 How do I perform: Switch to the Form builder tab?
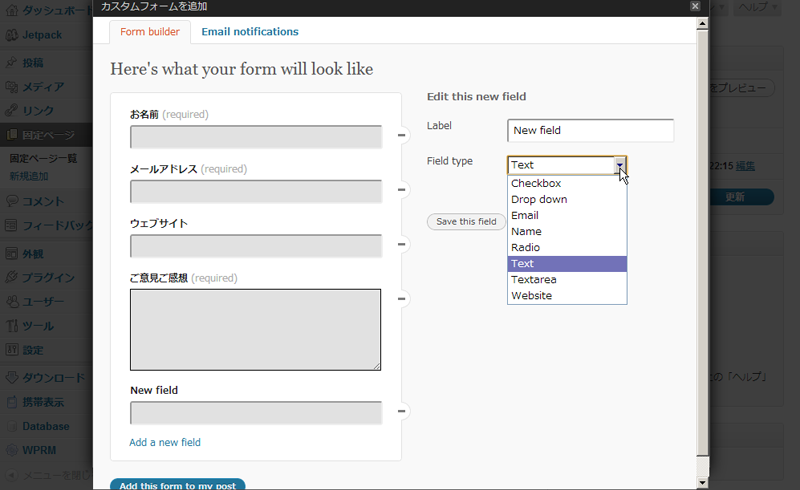coord(150,32)
